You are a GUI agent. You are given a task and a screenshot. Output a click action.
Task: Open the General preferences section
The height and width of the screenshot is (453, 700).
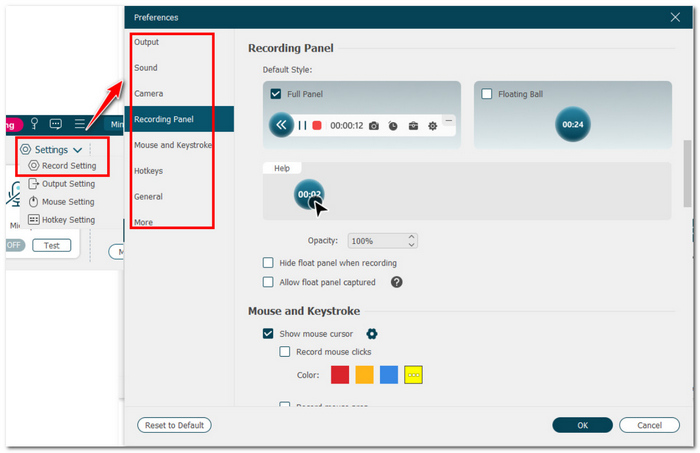(148, 197)
